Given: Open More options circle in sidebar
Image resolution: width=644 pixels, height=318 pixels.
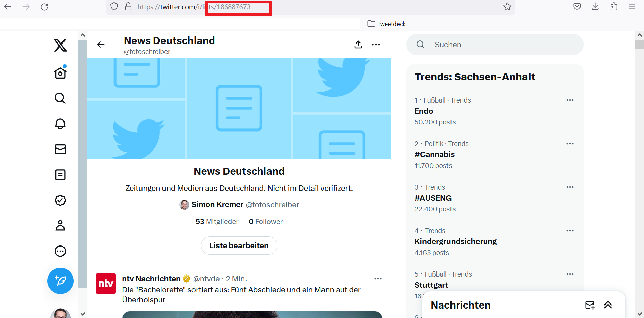Looking at the screenshot, I should pos(60,251).
